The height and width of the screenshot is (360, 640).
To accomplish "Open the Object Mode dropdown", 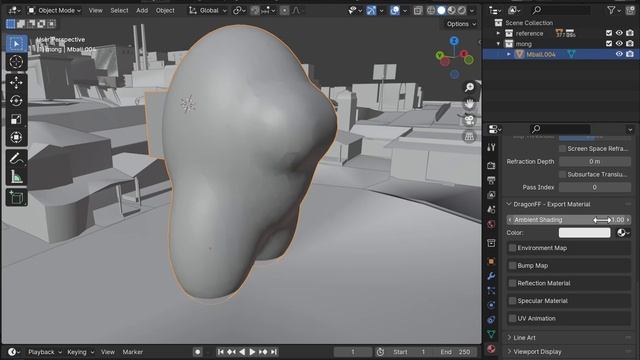I will [54, 10].
